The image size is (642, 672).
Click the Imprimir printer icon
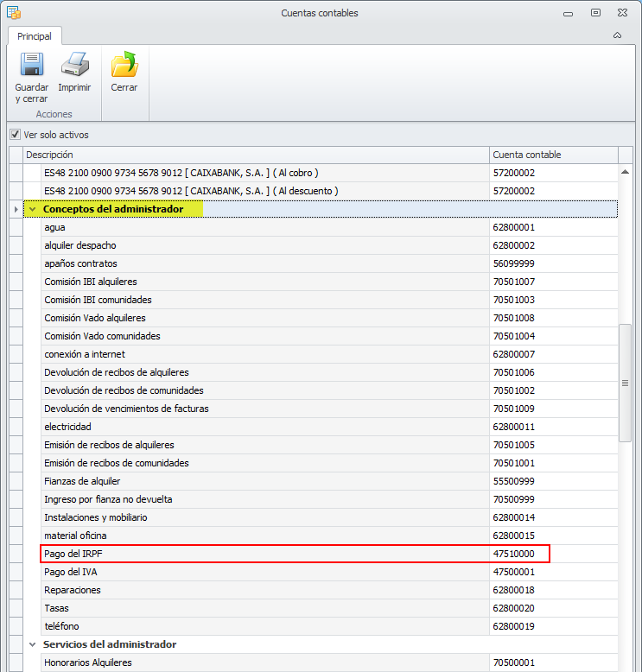click(74, 64)
